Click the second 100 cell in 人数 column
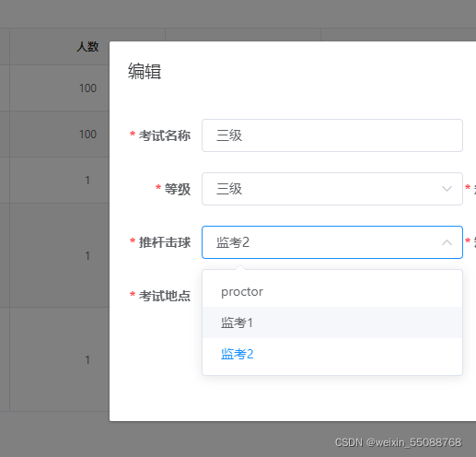476x457 pixels. click(87, 135)
